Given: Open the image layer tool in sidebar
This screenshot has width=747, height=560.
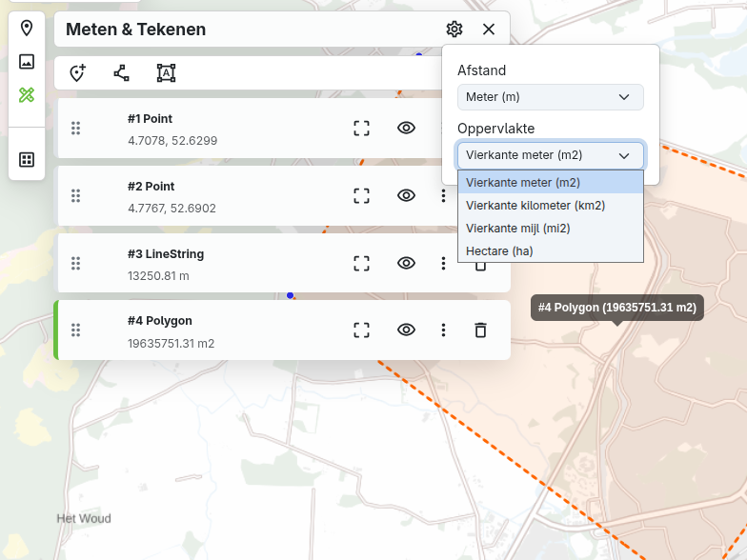Looking at the screenshot, I should [27, 61].
